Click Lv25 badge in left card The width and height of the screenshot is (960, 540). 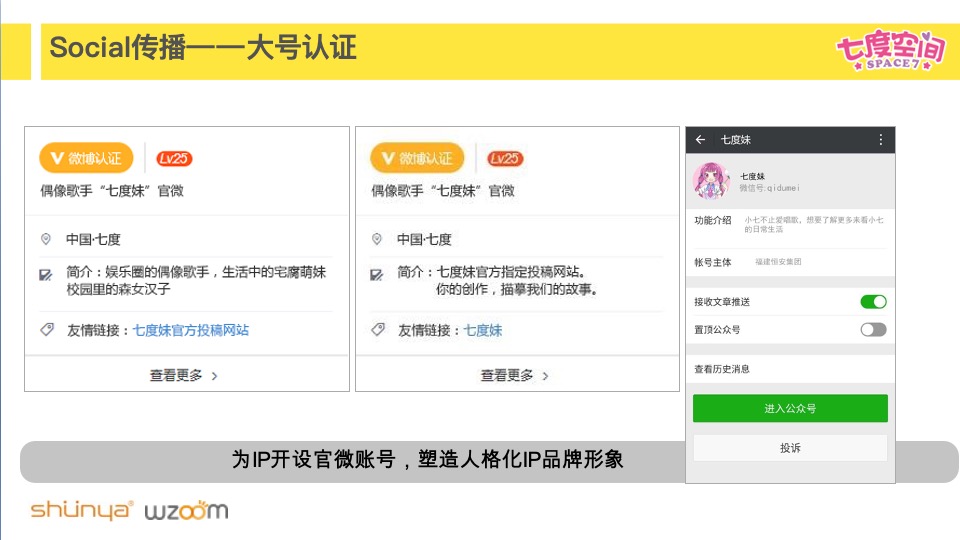pyautogui.click(x=174, y=159)
